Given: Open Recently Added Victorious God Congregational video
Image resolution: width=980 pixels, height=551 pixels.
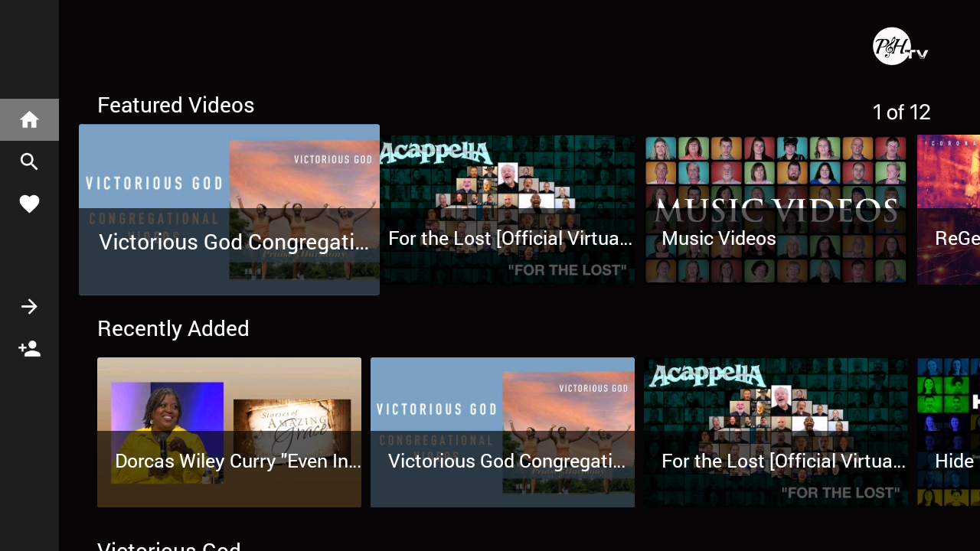Looking at the screenshot, I should (x=502, y=432).
